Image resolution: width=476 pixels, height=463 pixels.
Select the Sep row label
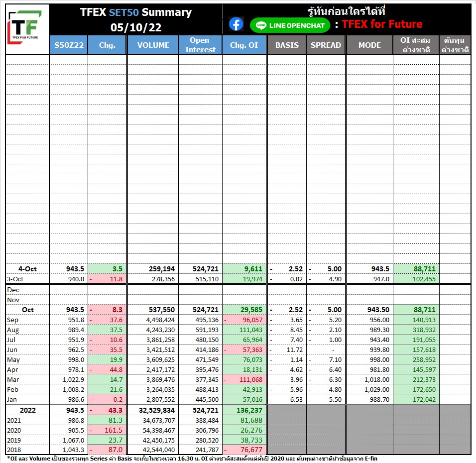[x=12, y=320]
